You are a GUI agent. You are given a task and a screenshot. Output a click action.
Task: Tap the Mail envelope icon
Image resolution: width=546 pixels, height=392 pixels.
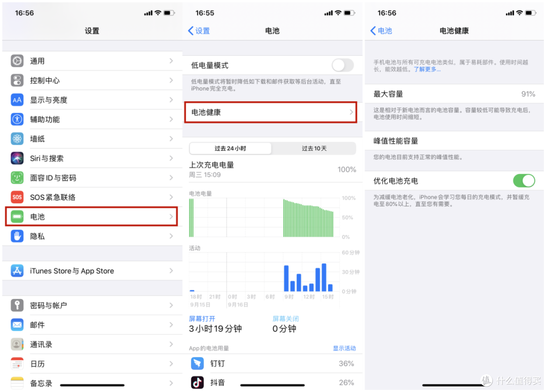coord(17,325)
